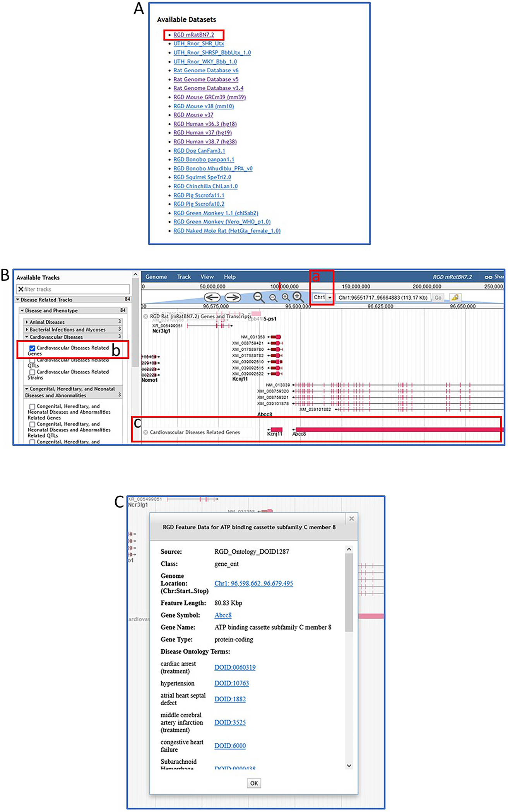
Task: Clear the filter tracks box with the X
Action: pyautogui.click(x=21, y=289)
